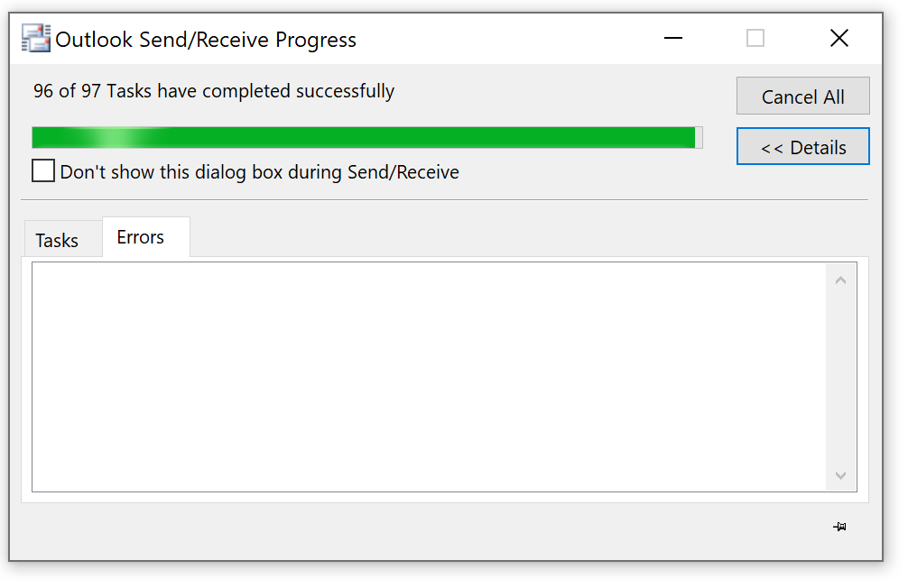Click the "Outlook Send/Receive Progress" title text

tap(206, 40)
